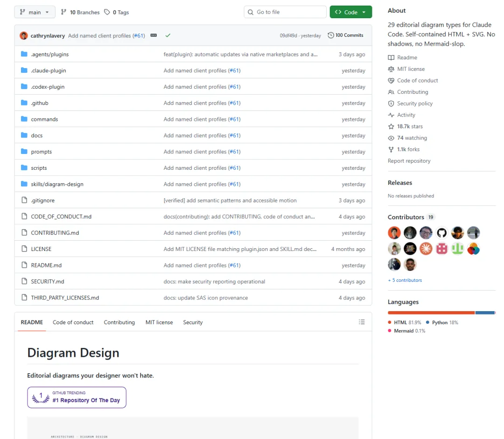504x439 pixels.
Task: Open 'docs: make security reporting operational' commit
Action: (x=214, y=281)
